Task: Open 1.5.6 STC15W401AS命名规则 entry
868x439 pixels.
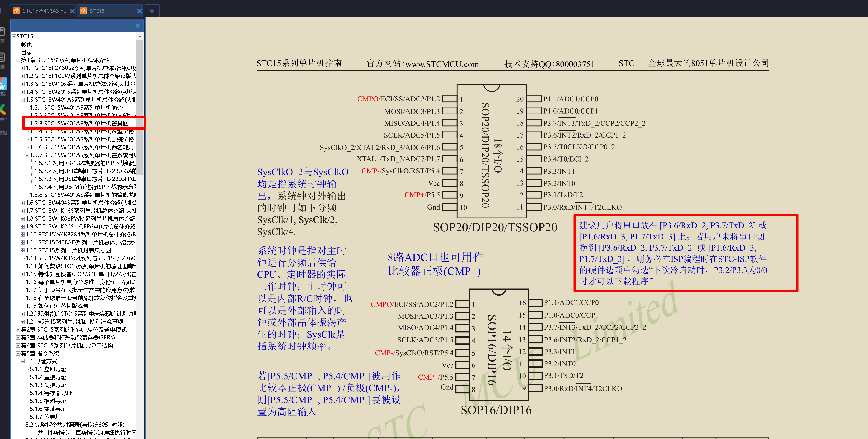Action: 82,147
